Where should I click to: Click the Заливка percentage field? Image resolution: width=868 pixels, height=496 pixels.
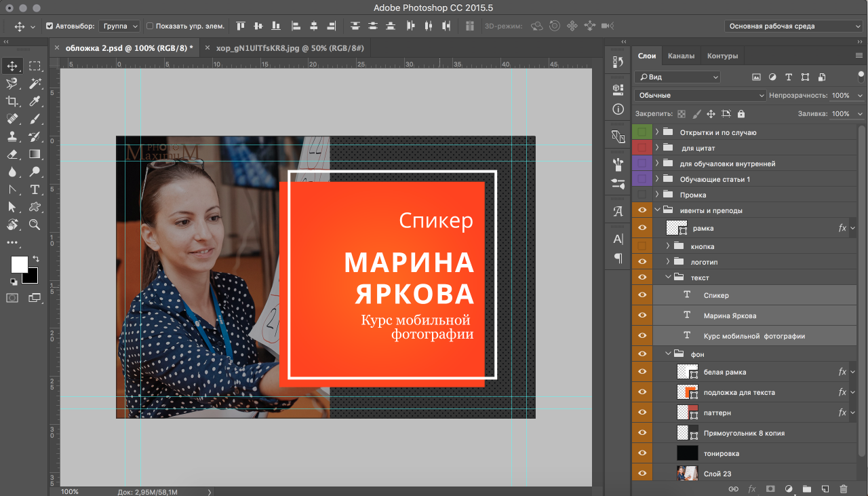[840, 114]
